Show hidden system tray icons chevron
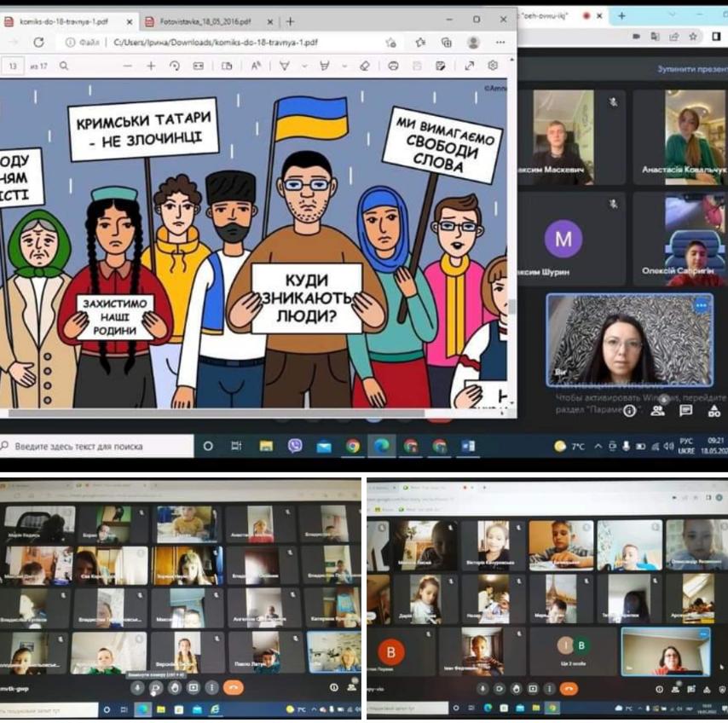The height and width of the screenshot is (723, 728). [x=598, y=446]
